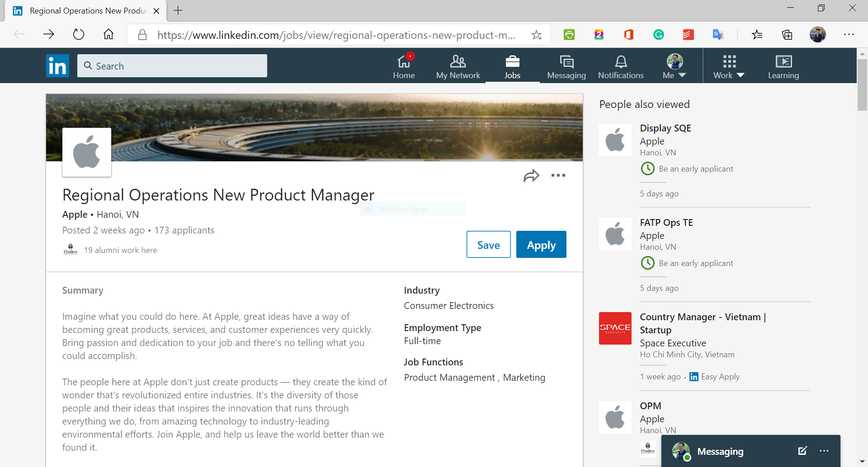View 19 alumni work here link
The width and height of the screenshot is (868, 467).
(x=120, y=250)
